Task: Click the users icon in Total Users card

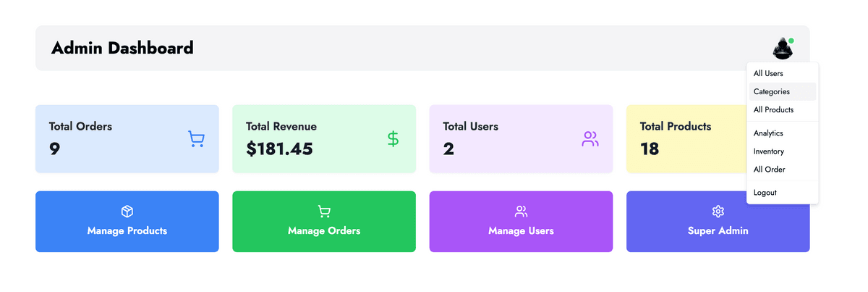Action: [x=590, y=139]
